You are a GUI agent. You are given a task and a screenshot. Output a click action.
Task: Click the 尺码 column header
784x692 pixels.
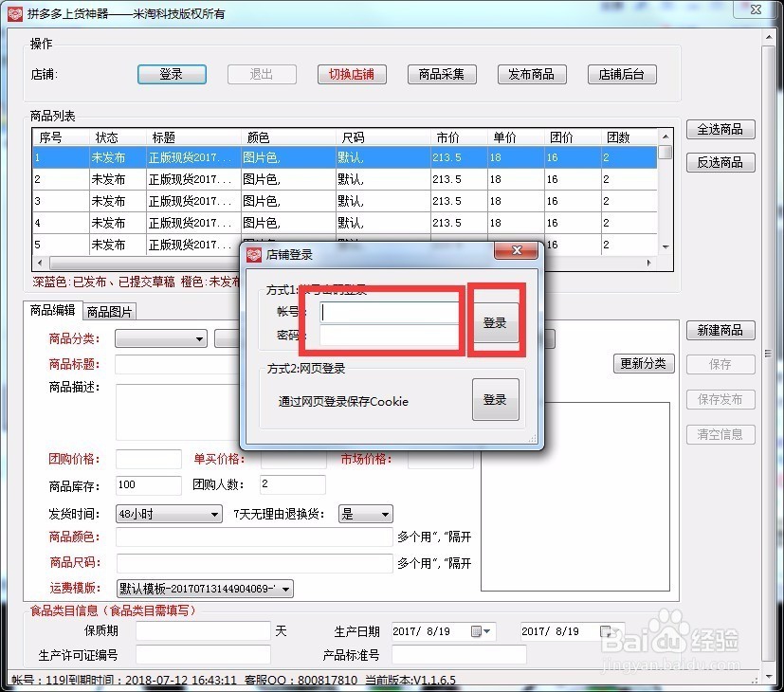383,137
